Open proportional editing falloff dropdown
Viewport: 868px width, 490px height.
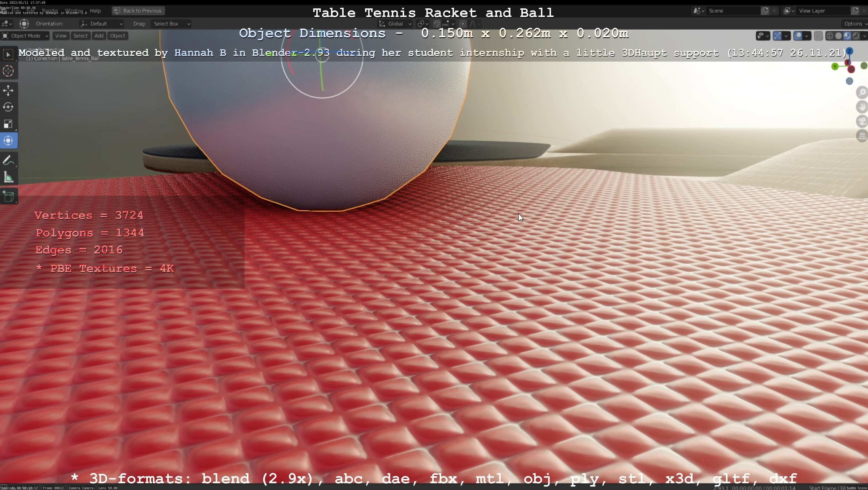point(475,24)
